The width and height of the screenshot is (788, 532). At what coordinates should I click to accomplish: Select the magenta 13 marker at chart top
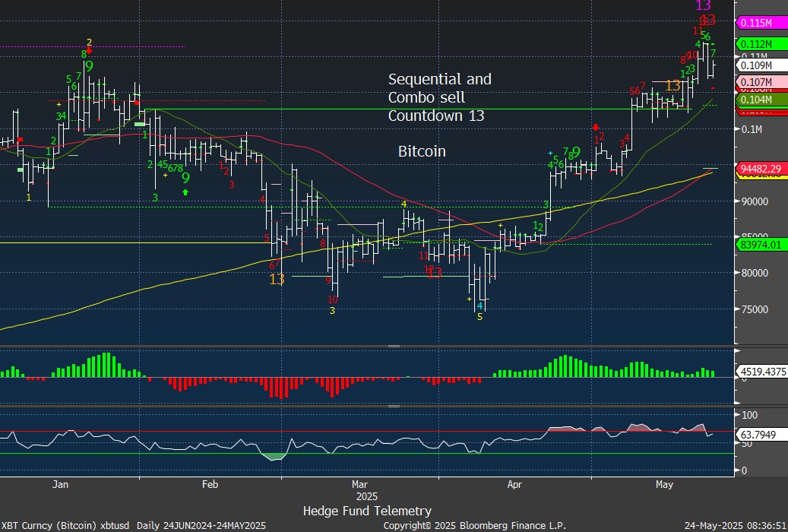703,5
